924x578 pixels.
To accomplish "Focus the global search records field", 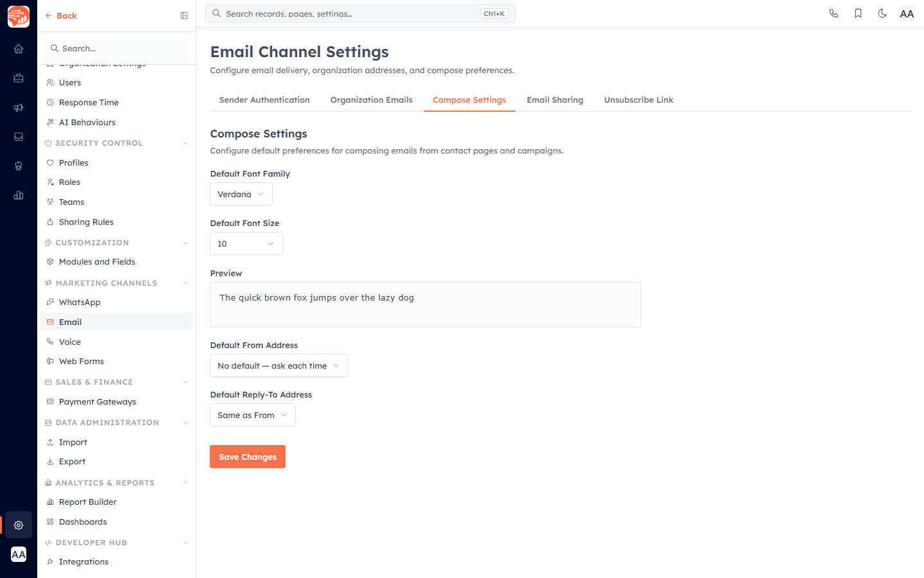I will (x=360, y=13).
